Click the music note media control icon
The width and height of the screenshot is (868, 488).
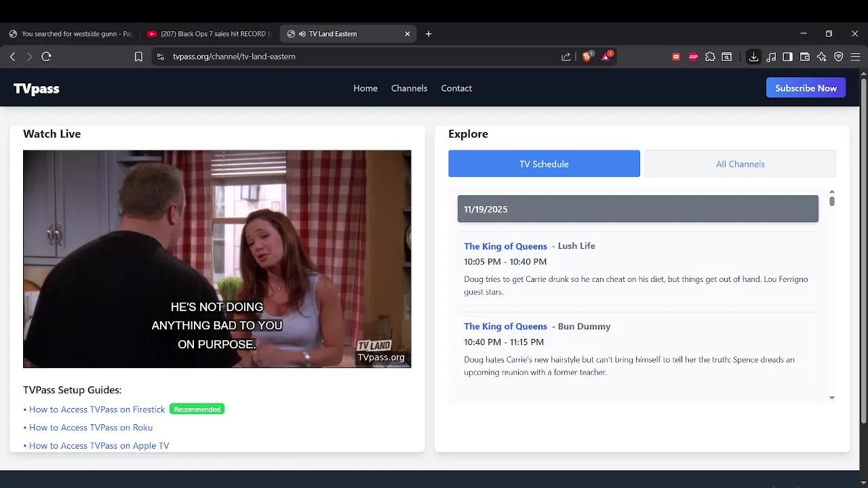pos(771,57)
